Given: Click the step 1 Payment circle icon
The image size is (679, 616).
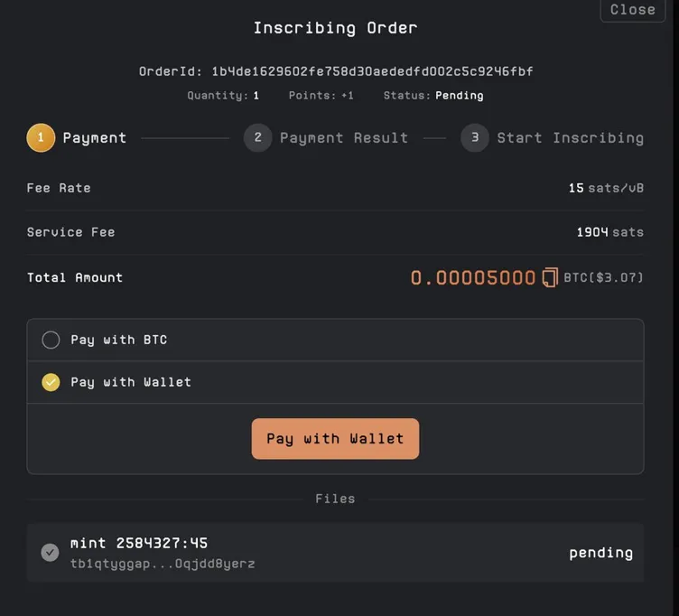Looking at the screenshot, I should click(41, 138).
